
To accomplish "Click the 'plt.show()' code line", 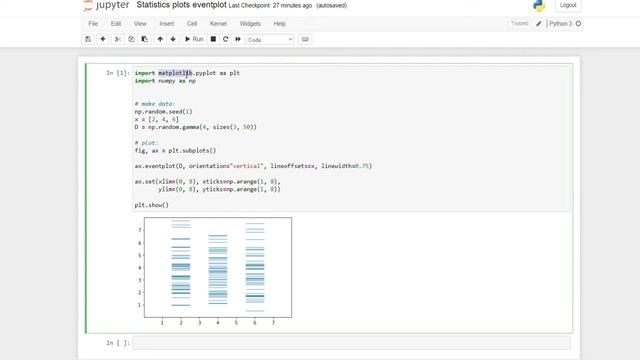I will (151, 205).
